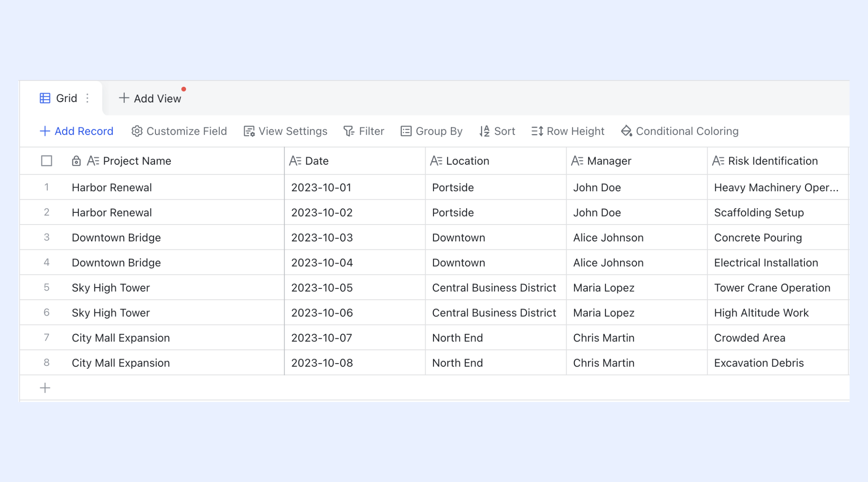Click the Crowded Area cell
The image size is (868, 482).
pyautogui.click(x=778, y=338)
